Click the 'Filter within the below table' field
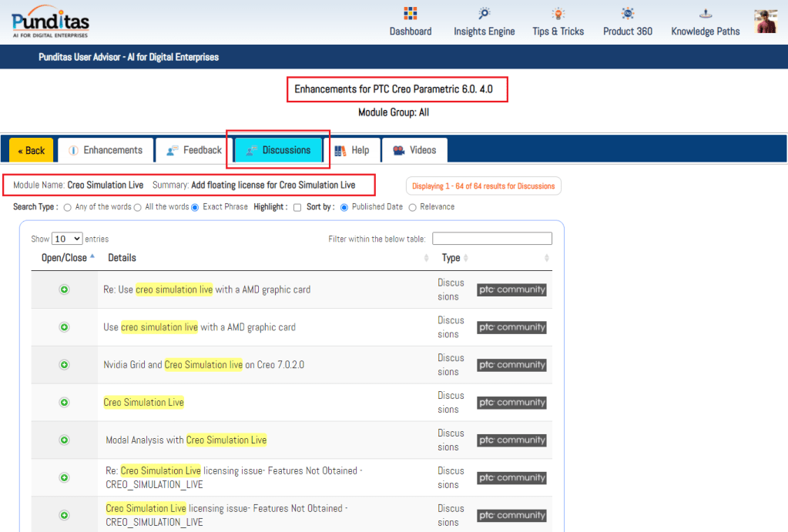This screenshot has width=788, height=532. (x=491, y=239)
